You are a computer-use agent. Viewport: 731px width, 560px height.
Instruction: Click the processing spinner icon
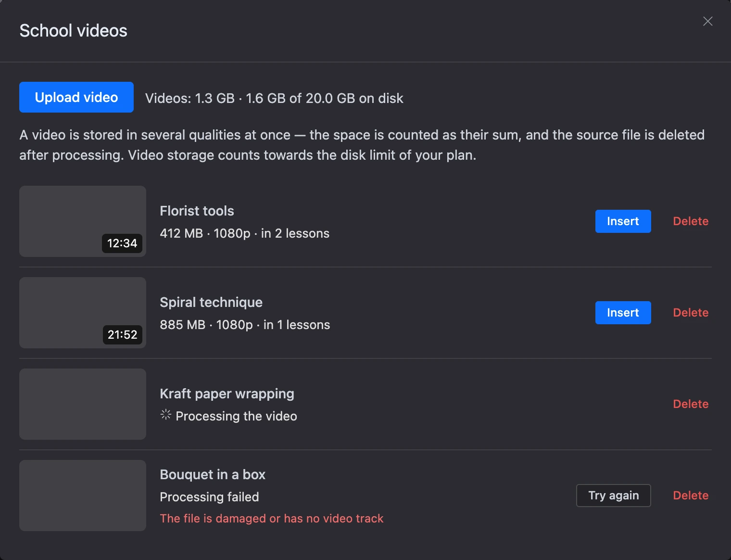(x=165, y=414)
